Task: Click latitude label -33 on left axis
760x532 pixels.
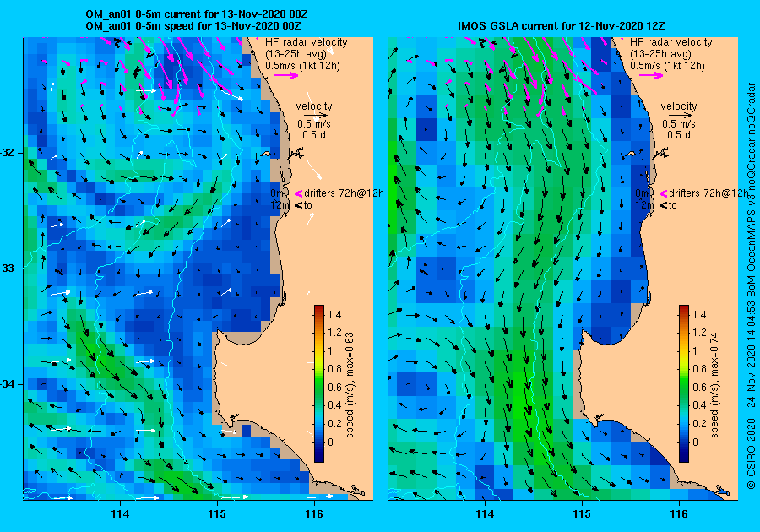Action: point(8,269)
